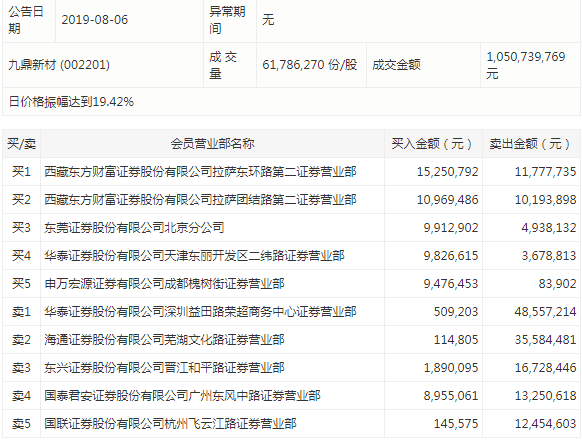Click 华泰证券深圳益田路荣超商务中心证券营业部

(x=200, y=312)
